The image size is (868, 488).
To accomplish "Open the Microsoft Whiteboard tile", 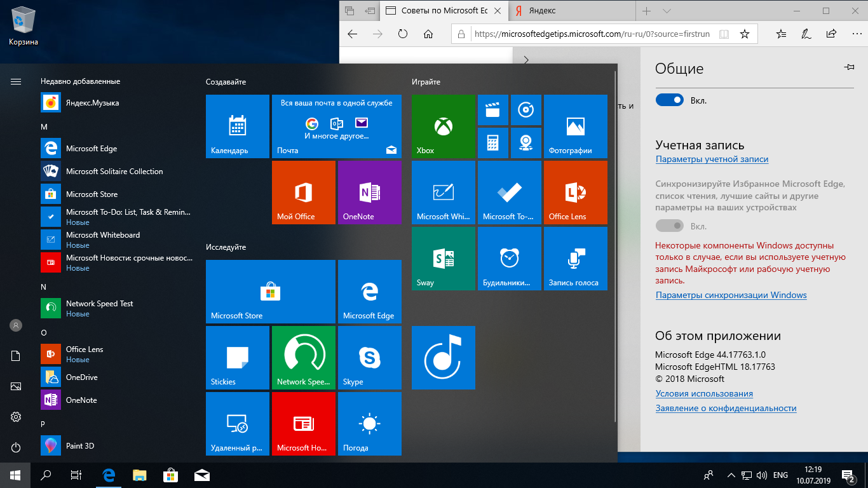I will point(444,193).
